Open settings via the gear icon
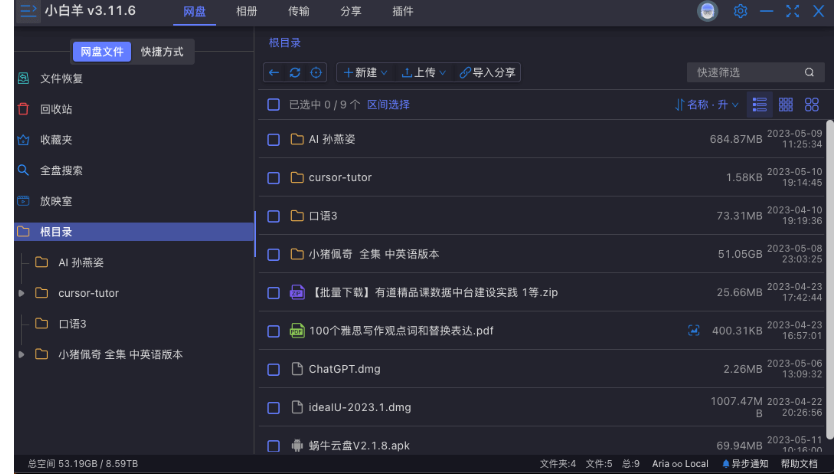 coord(740,11)
